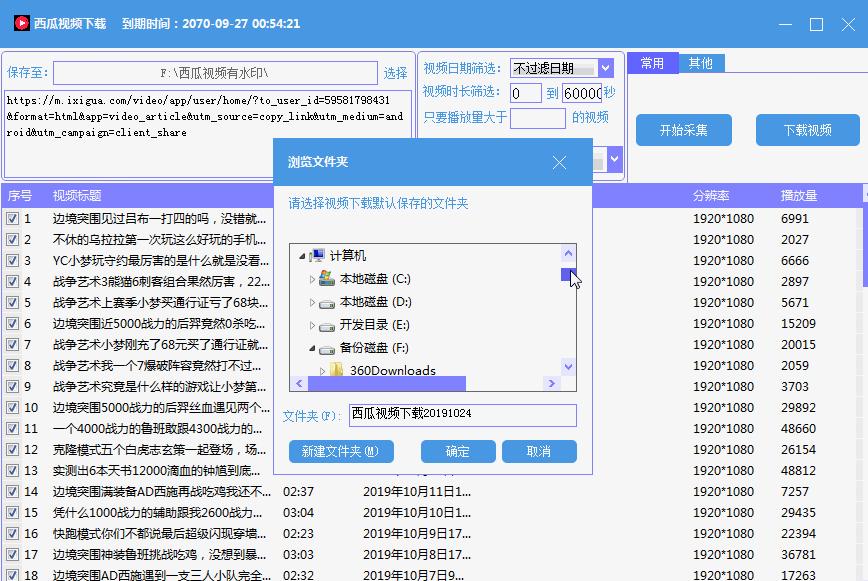Select 备份磁盘 (F:) in the folder tree
The width and height of the screenshot is (868, 581).
tap(374, 348)
